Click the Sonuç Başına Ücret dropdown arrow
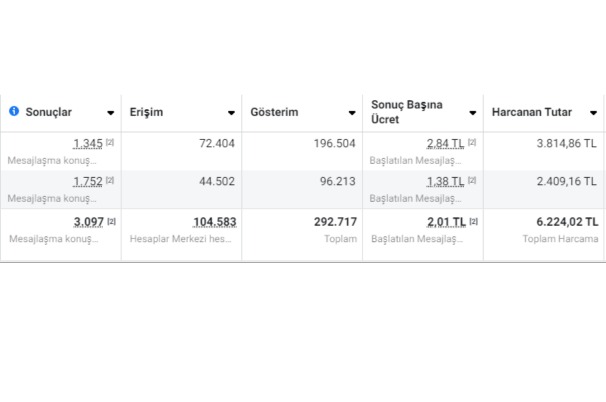Viewport: 606px width, 402px height. 472,113
